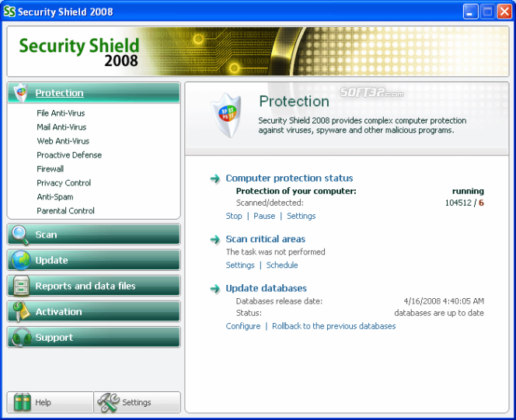Select Firewall component
Viewport: 516px width, 420px height.
coord(50,169)
